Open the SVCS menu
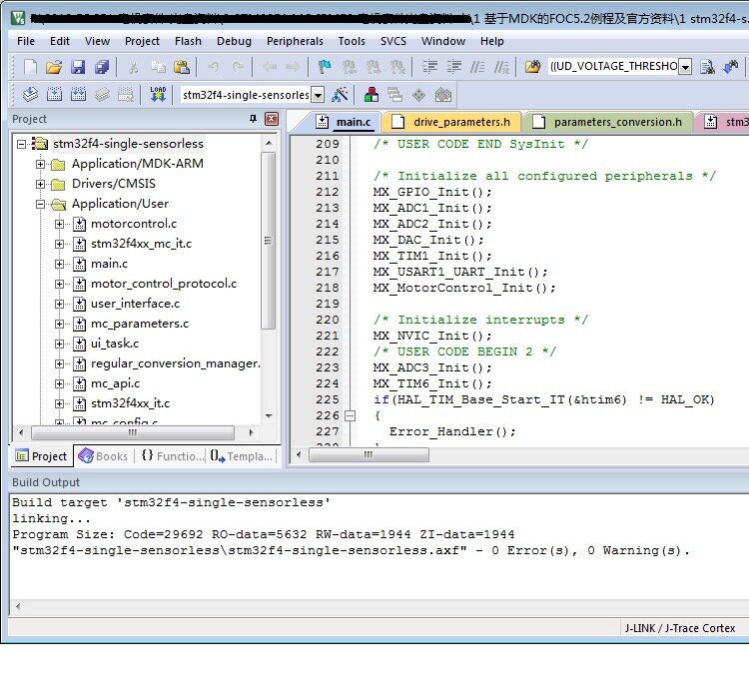 point(393,41)
